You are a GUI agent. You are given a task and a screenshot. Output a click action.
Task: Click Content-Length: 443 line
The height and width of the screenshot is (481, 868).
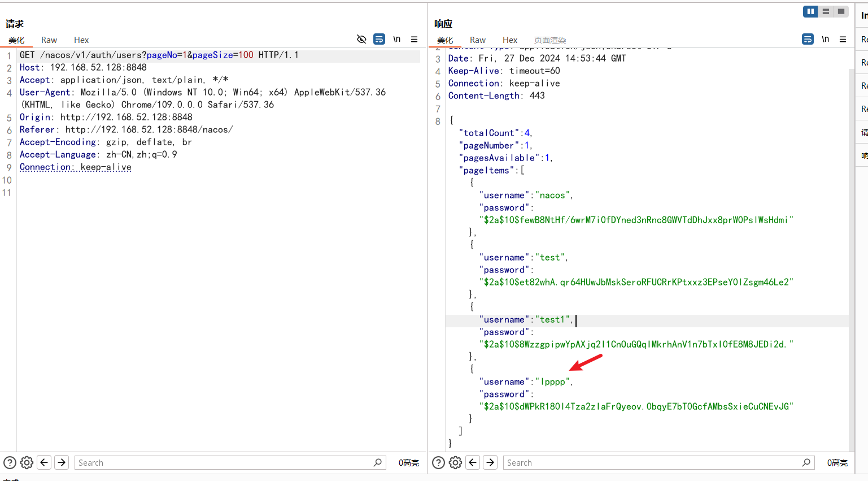tap(496, 96)
